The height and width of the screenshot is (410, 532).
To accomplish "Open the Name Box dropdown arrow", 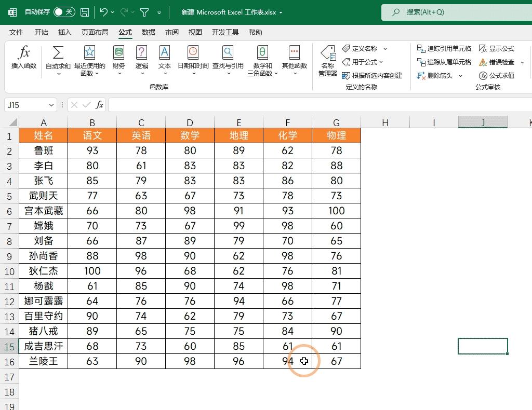I will [x=52, y=105].
